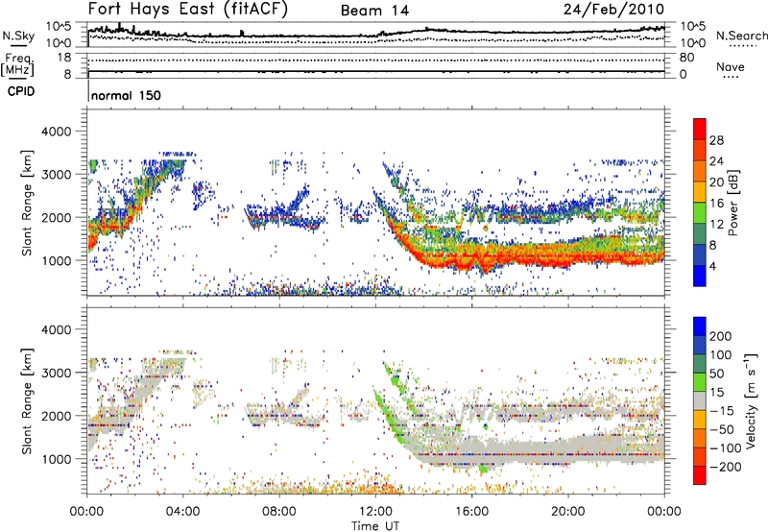Screen dimensions: 768x532
Task: Click the "N.Sky" legend label
Action: pos(18,36)
